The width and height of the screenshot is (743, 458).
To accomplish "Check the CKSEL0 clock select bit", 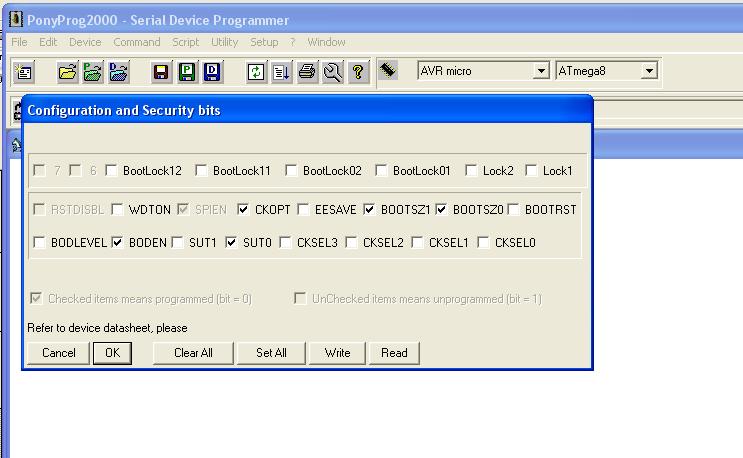I will 483,242.
